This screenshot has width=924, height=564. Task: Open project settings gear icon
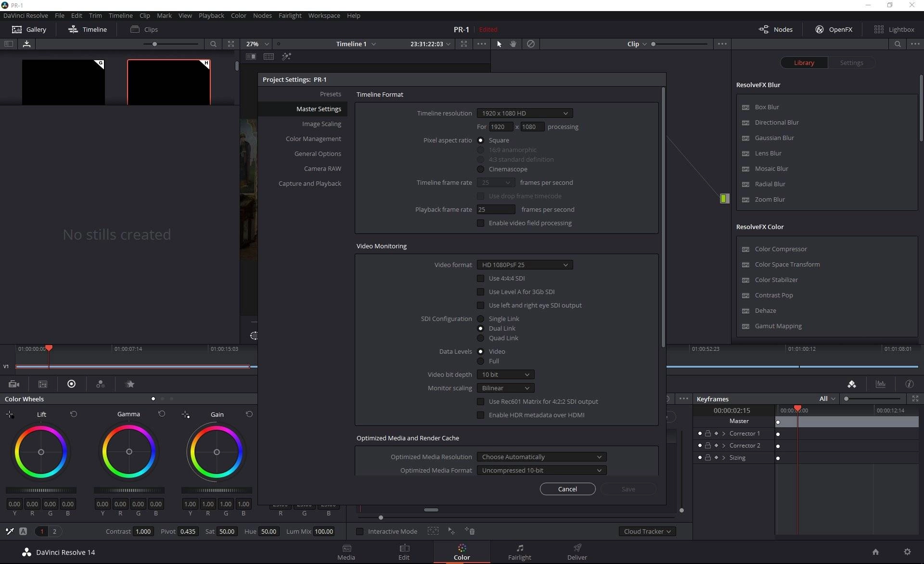(907, 552)
